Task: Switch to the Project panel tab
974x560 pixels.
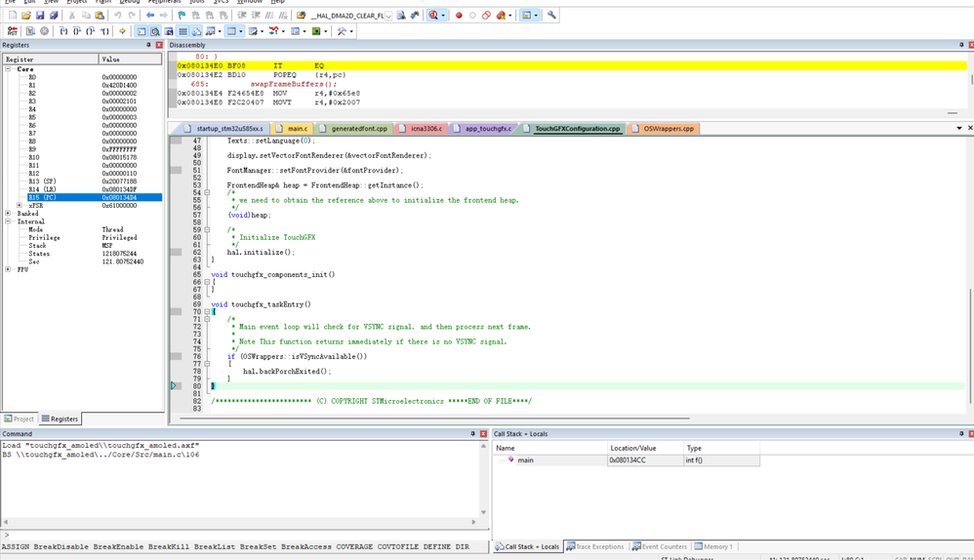Action: (x=20, y=419)
